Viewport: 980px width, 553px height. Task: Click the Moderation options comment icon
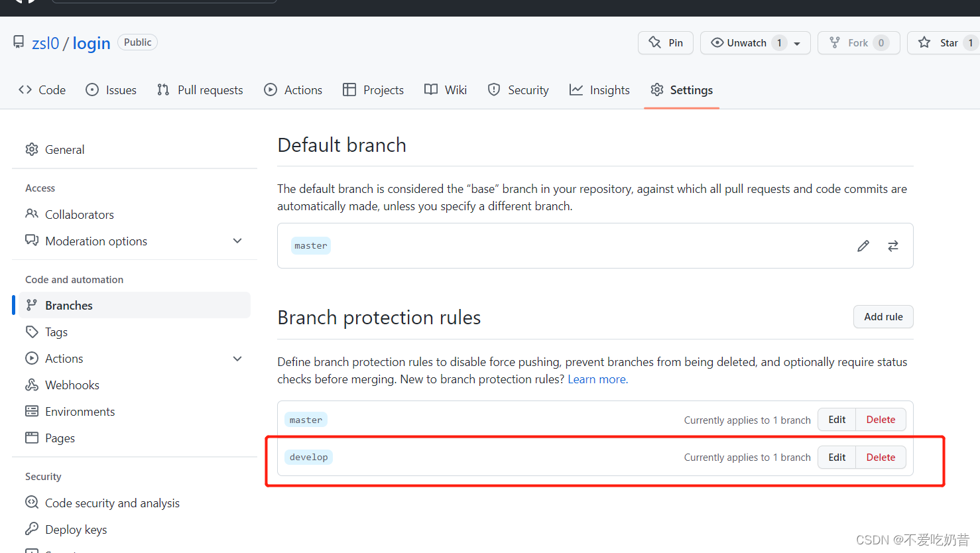coord(32,240)
